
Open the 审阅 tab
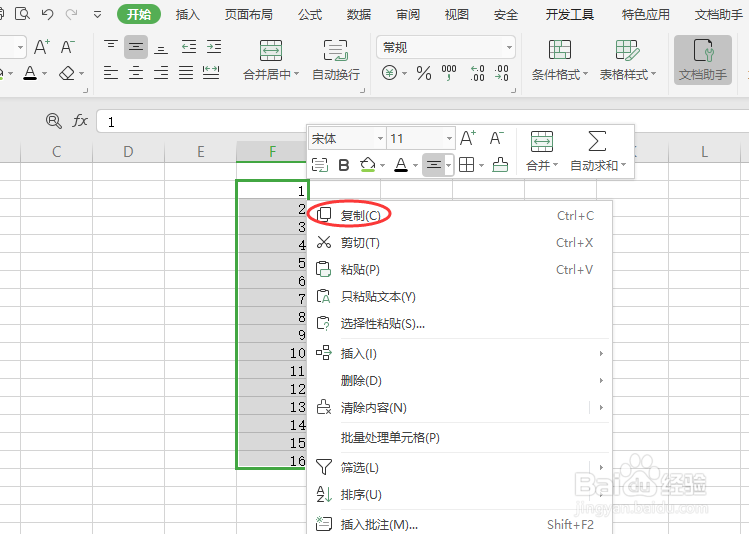click(408, 15)
